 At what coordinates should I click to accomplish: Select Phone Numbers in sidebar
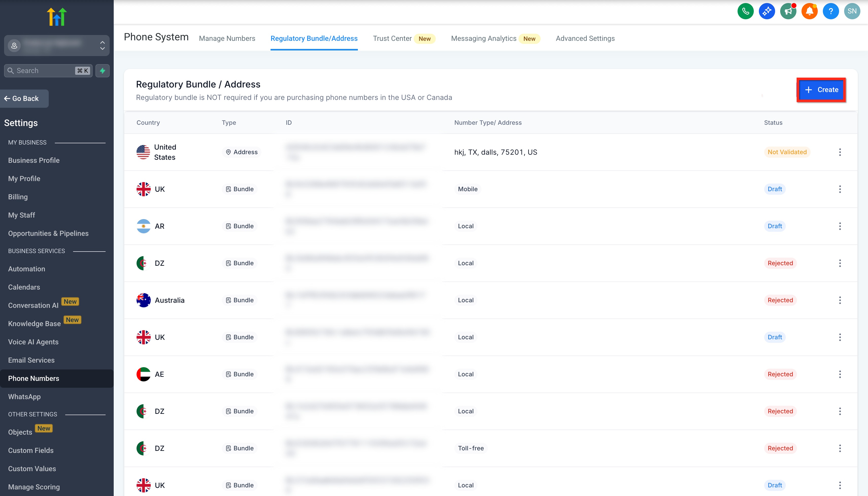(x=57, y=379)
